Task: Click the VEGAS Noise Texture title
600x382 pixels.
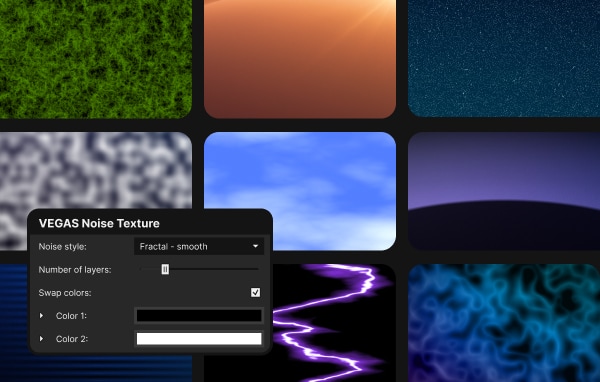Action: coord(99,224)
